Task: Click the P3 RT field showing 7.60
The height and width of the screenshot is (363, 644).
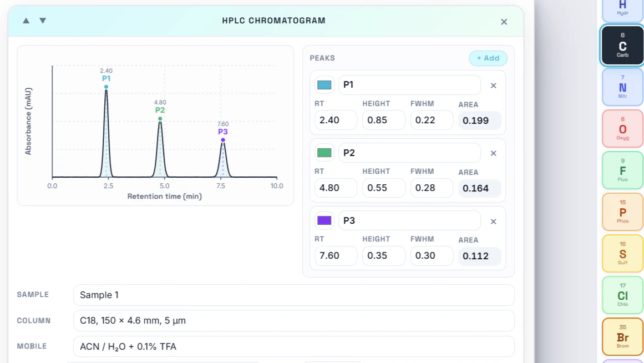Action: pyautogui.click(x=336, y=256)
